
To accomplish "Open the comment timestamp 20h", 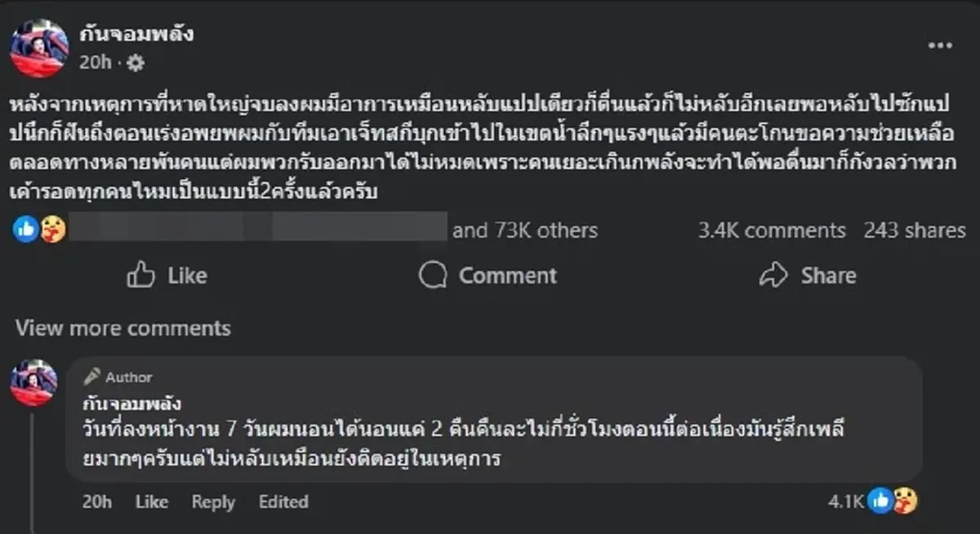I will [x=98, y=502].
